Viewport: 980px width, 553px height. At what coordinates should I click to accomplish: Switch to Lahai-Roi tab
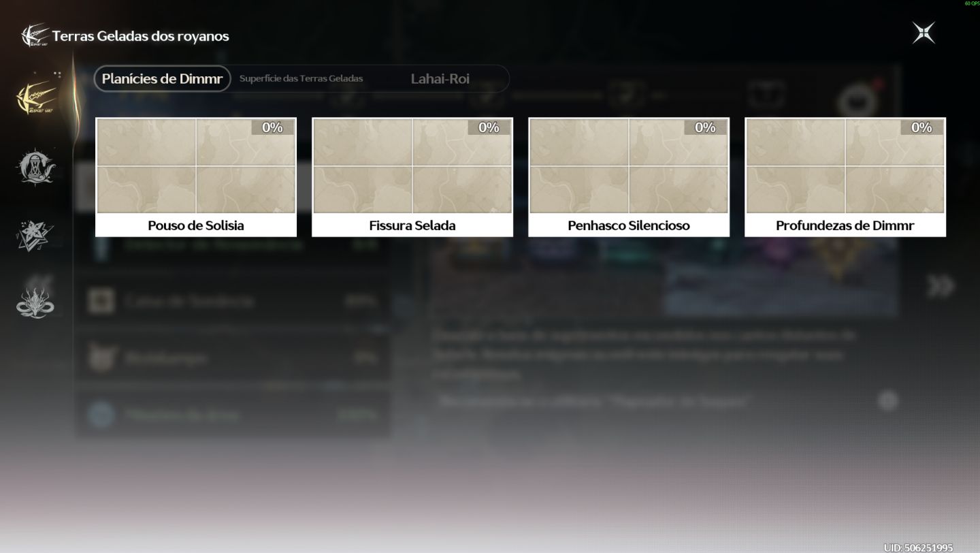click(x=440, y=79)
